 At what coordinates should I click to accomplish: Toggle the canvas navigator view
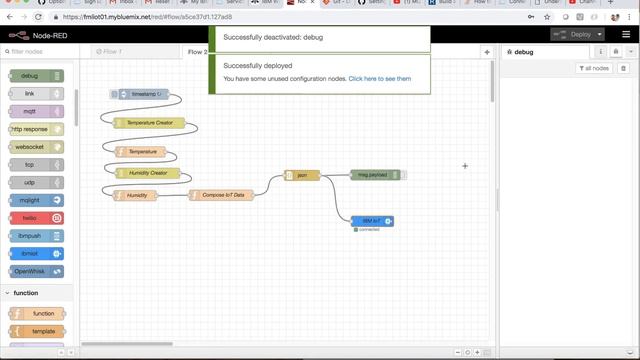coord(487,352)
